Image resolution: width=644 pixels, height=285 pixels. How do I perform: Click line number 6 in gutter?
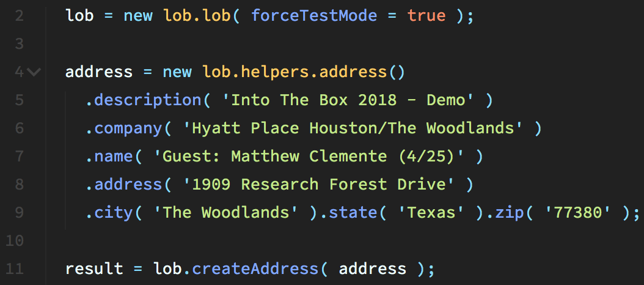click(19, 128)
